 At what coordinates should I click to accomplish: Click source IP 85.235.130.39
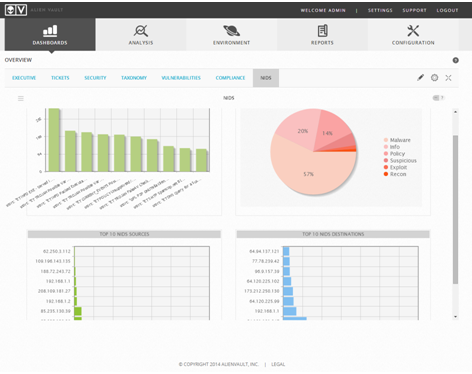tap(55, 311)
